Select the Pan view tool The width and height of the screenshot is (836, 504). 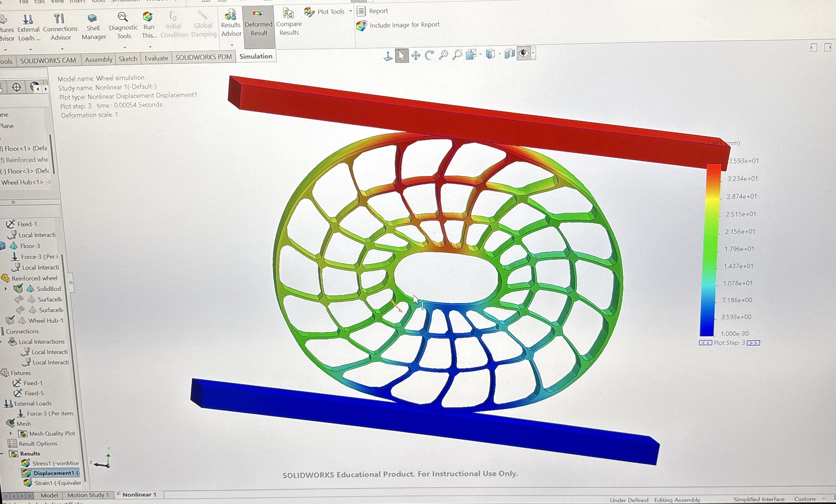click(x=416, y=55)
